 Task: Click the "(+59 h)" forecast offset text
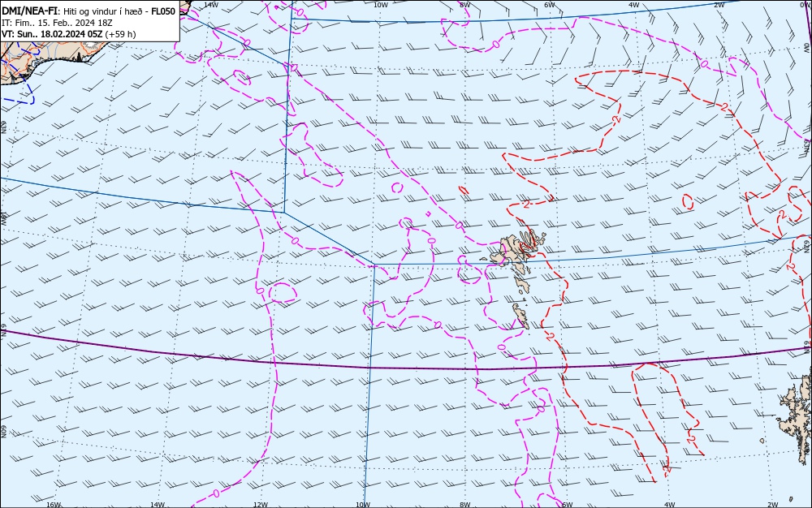click(120, 34)
